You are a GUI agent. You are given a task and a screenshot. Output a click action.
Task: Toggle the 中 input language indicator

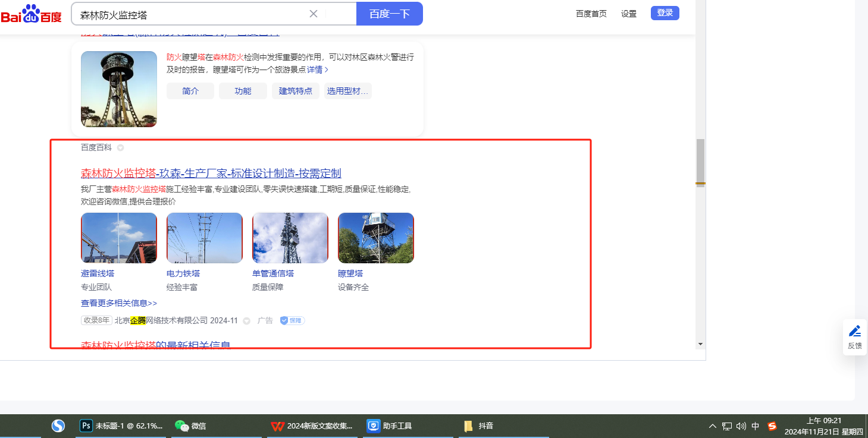pyautogui.click(x=756, y=426)
